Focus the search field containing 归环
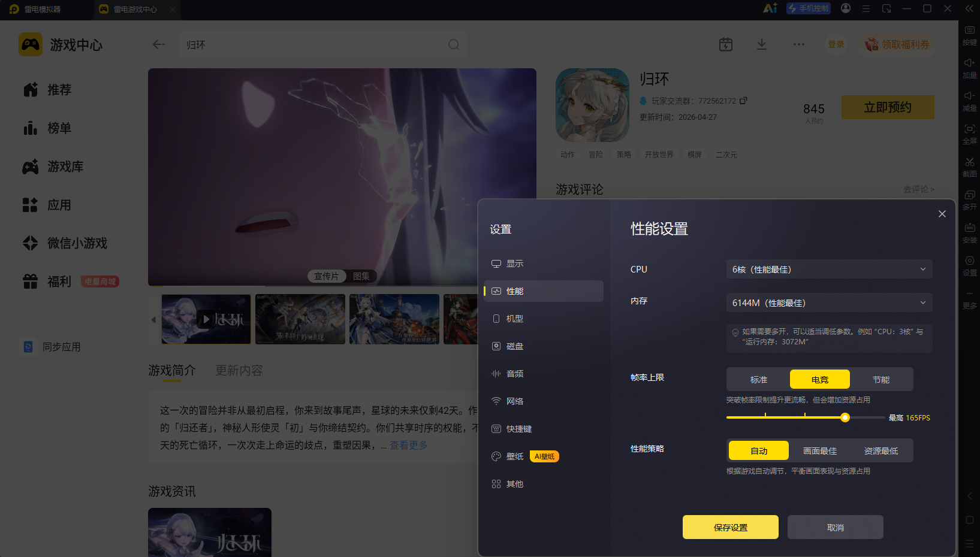This screenshot has height=557, width=980. [x=323, y=44]
